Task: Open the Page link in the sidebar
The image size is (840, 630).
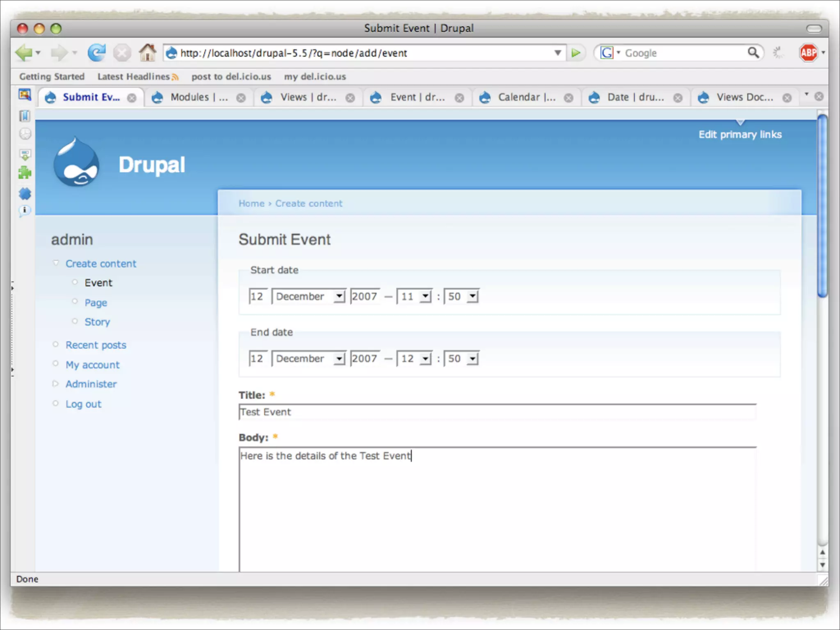Action: (x=96, y=303)
